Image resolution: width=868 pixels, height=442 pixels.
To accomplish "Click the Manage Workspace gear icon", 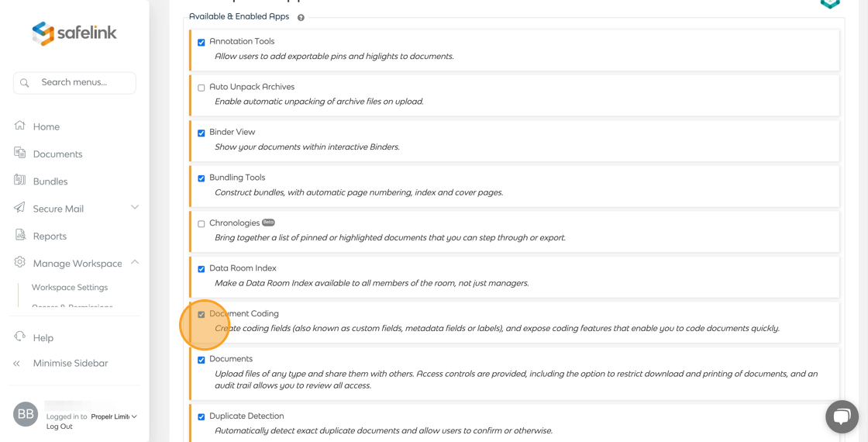I will coord(20,263).
